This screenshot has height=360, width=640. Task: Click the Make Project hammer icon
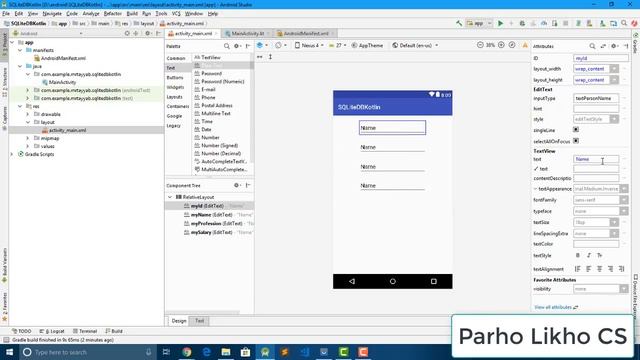pyautogui.click(x=459, y=23)
